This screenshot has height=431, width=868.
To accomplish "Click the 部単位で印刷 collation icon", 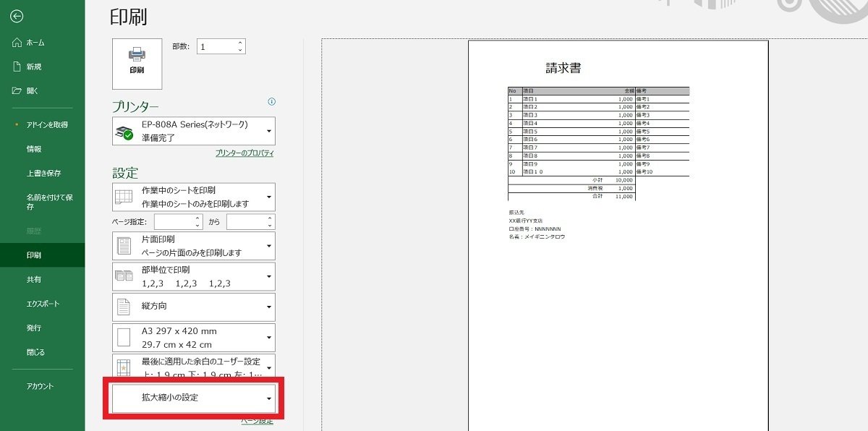I will tap(123, 276).
